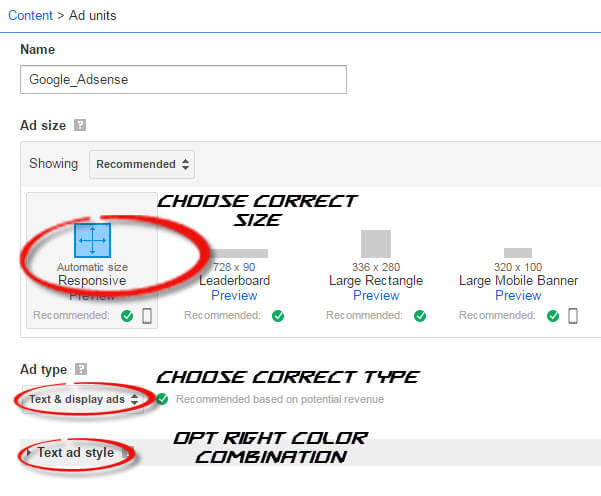This screenshot has width=601, height=496.
Task: Click the green checkmark under Responsive
Action: [127, 316]
